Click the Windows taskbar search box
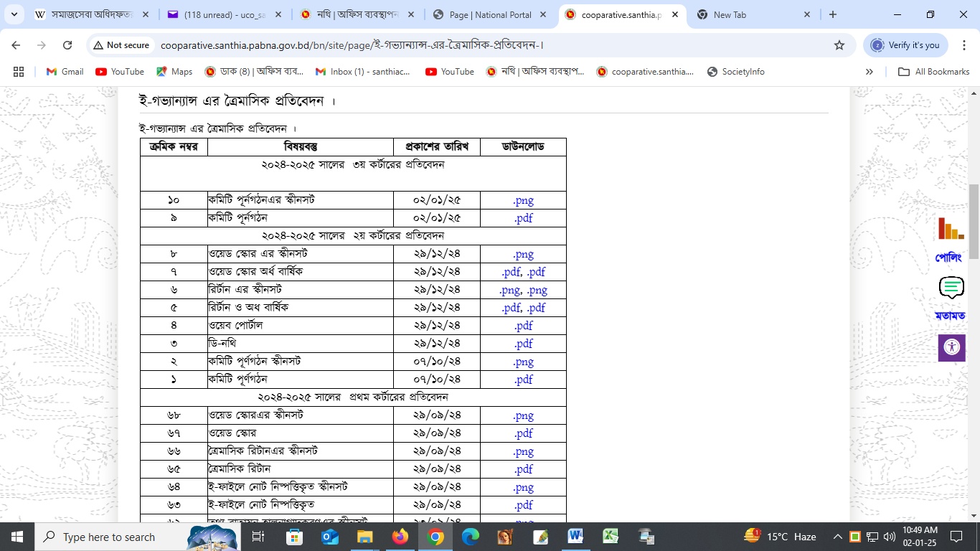This screenshot has height=551, width=980. coord(109,537)
